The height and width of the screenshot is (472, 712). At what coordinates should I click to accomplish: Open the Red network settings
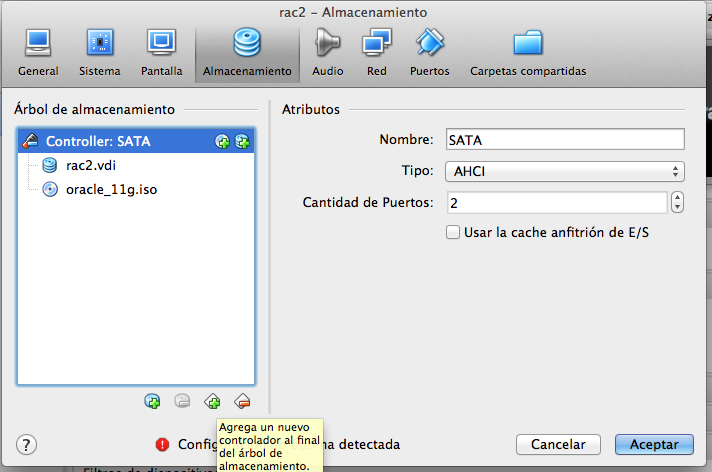click(x=376, y=53)
